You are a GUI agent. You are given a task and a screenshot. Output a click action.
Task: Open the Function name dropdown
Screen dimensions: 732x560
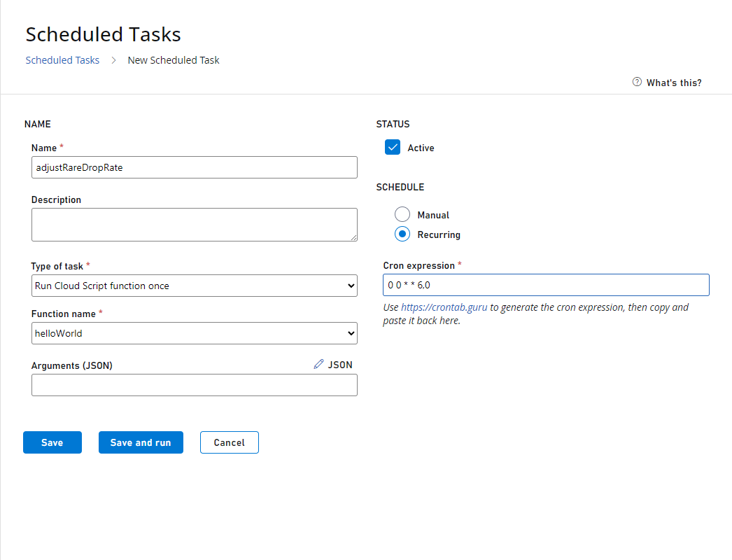click(195, 333)
